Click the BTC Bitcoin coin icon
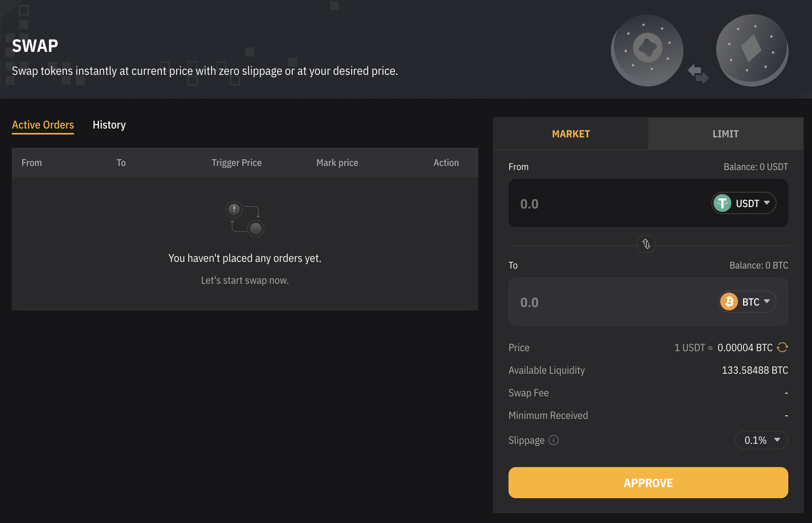This screenshot has height=523, width=812. 729,302
